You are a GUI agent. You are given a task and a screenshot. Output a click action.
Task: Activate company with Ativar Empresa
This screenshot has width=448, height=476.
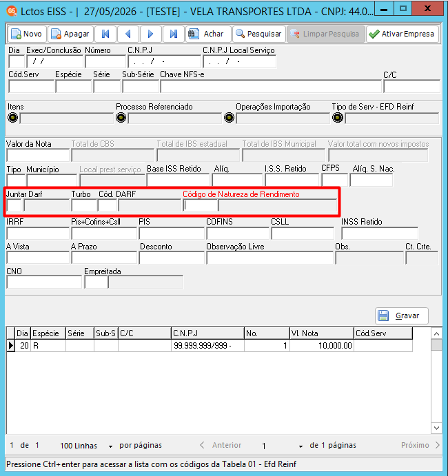(402, 34)
